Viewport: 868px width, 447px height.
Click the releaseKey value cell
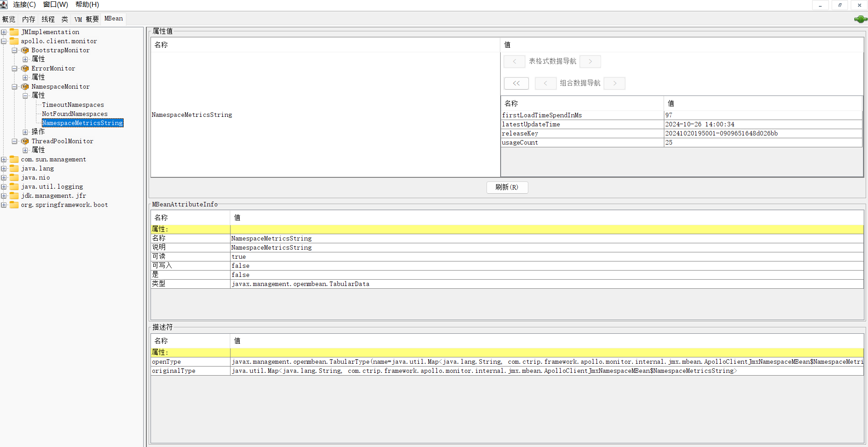click(763, 134)
